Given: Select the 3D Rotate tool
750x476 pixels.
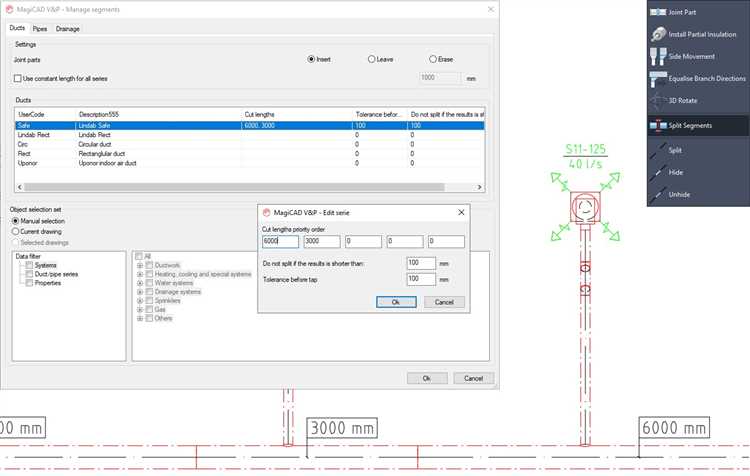Looking at the screenshot, I should [658, 101].
